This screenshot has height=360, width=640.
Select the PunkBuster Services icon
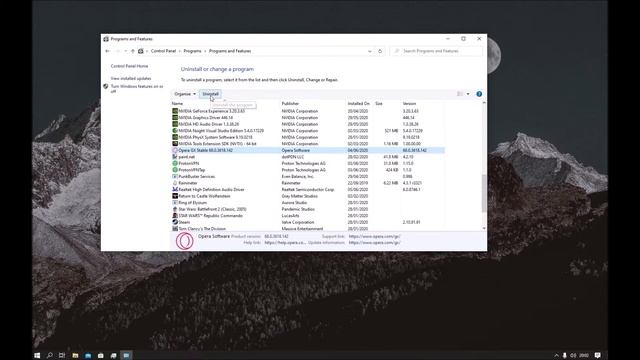pos(175,176)
